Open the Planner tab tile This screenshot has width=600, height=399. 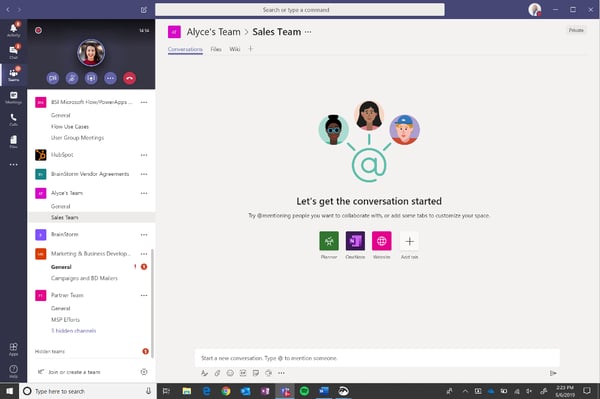coord(329,241)
